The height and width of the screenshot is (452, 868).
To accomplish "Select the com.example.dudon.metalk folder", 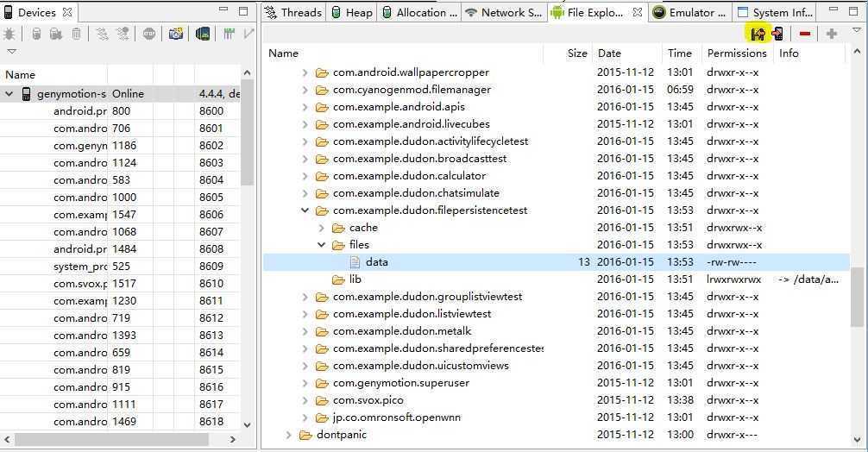I will coord(402,331).
